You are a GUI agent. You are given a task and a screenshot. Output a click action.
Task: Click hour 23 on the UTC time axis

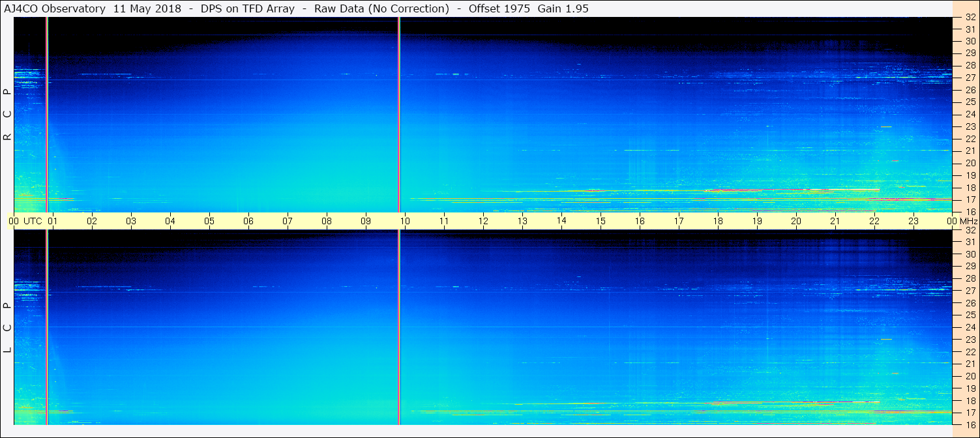pyautogui.click(x=913, y=221)
